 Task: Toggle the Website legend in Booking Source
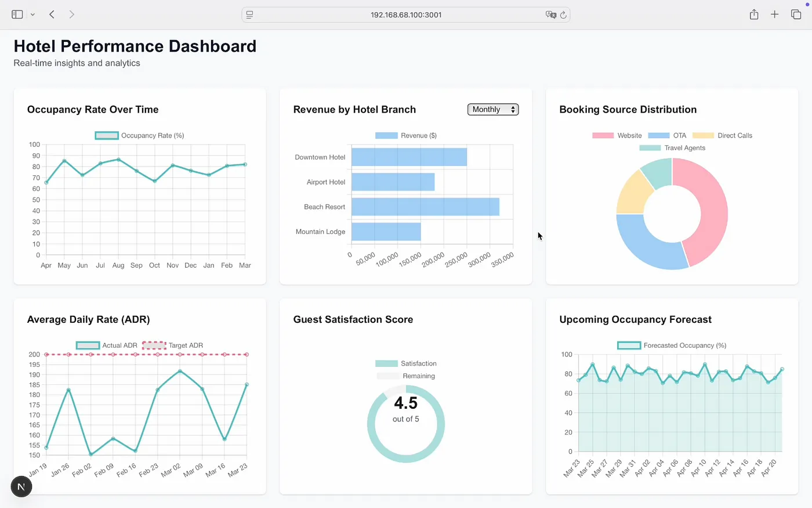(617, 135)
